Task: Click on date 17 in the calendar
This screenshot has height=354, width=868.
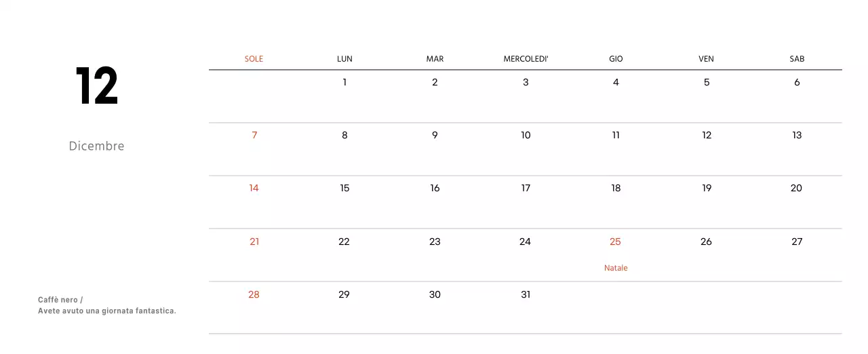Action: tap(526, 188)
